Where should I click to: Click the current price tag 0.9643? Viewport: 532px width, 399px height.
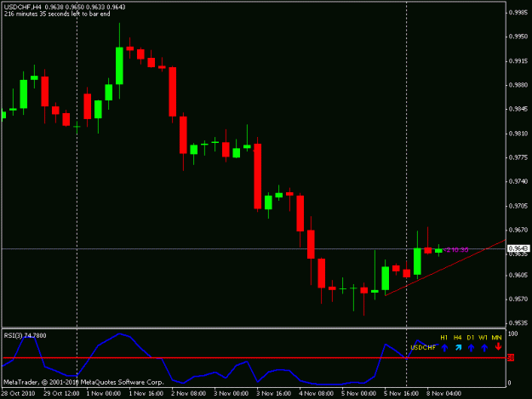[x=518, y=248]
